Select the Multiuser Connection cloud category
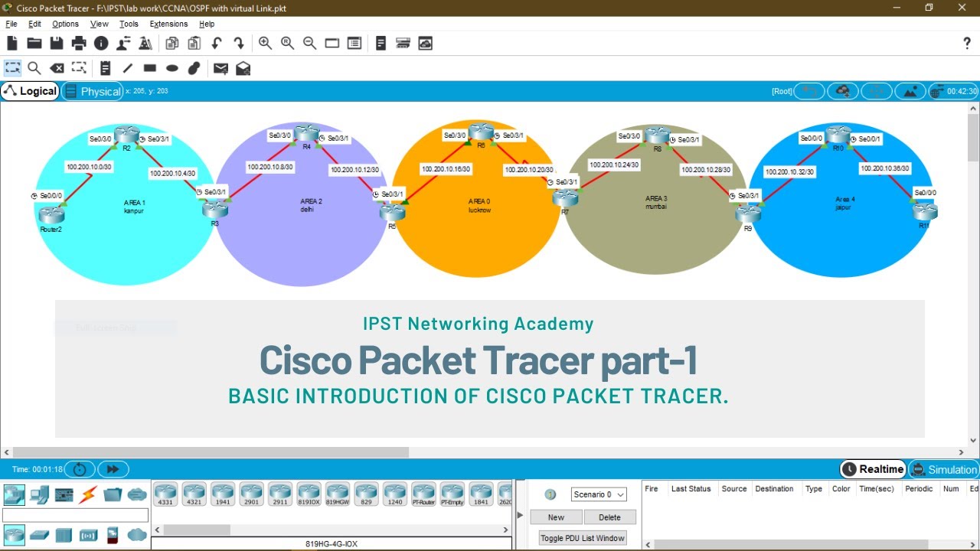980x551 pixels. (137, 494)
